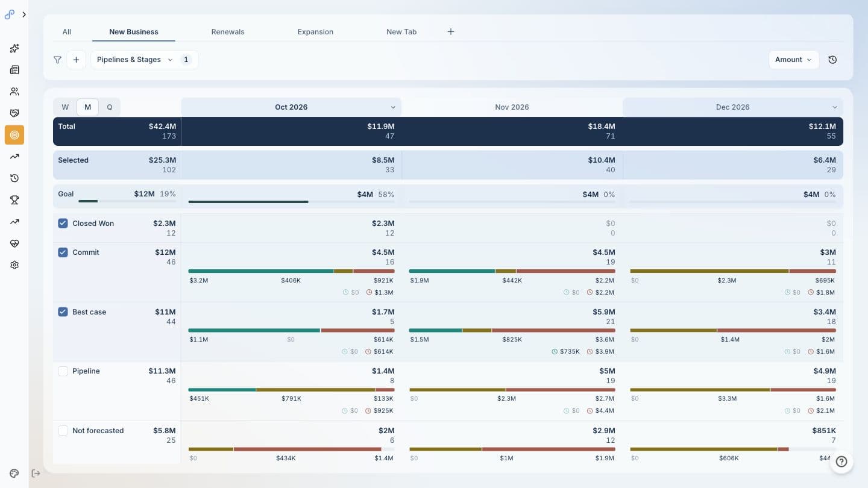The image size is (868, 488).
Task: Open the trophy icon in sidebar
Action: [x=14, y=200]
